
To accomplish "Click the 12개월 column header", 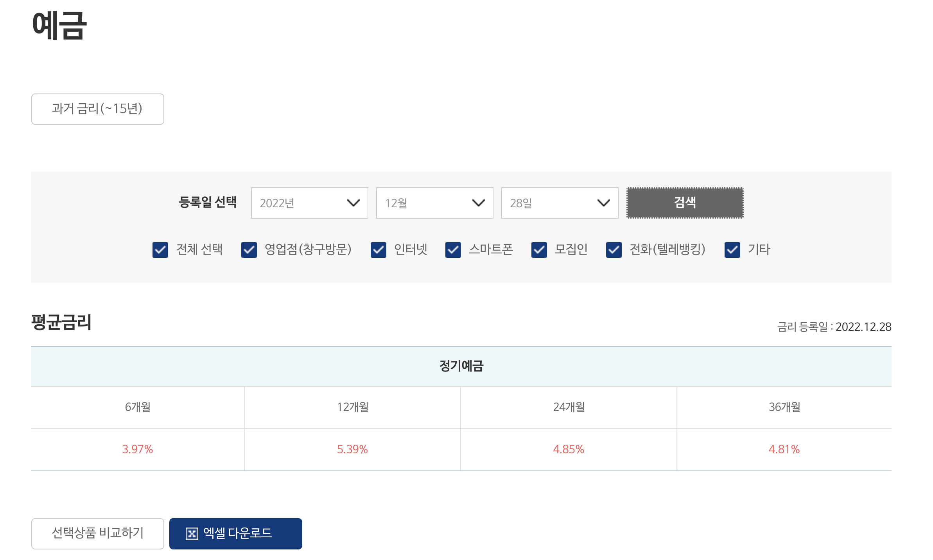I will pyautogui.click(x=353, y=407).
